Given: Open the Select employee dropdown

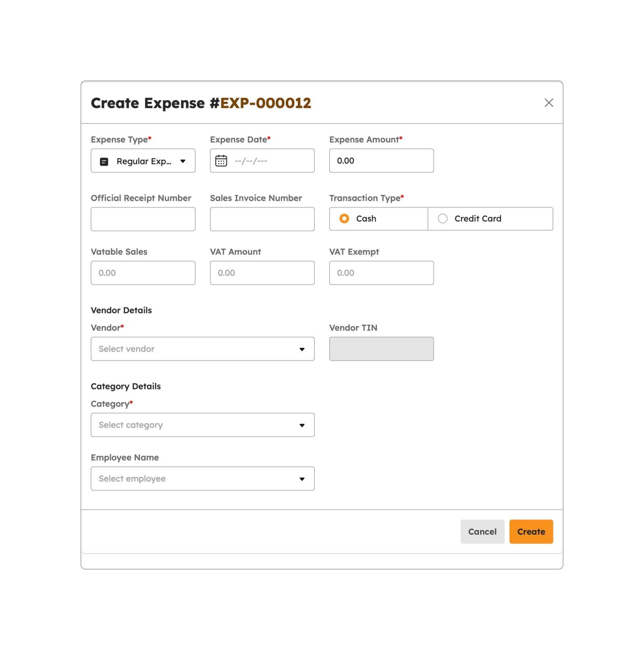Looking at the screenshot, I should [x=202, y=479].
